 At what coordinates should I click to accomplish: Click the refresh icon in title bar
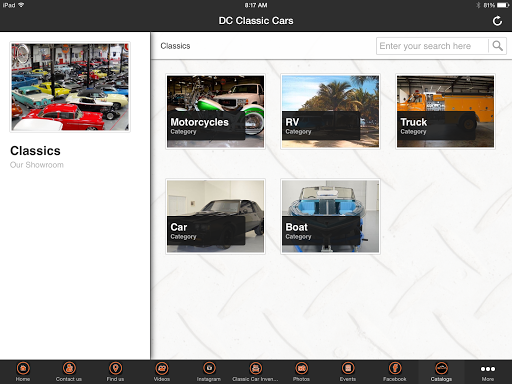(x=497, y=21)
